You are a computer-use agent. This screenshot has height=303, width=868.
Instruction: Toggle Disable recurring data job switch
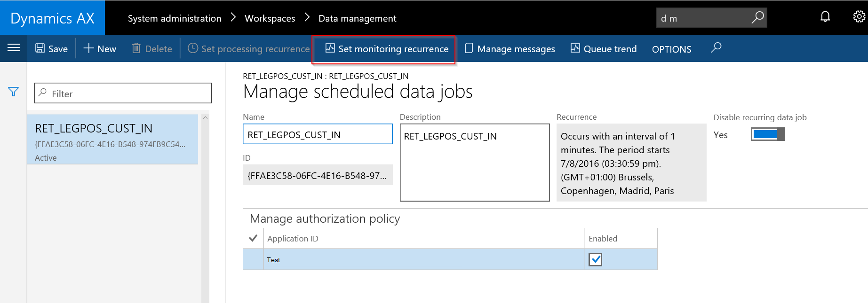click(768, 134)
